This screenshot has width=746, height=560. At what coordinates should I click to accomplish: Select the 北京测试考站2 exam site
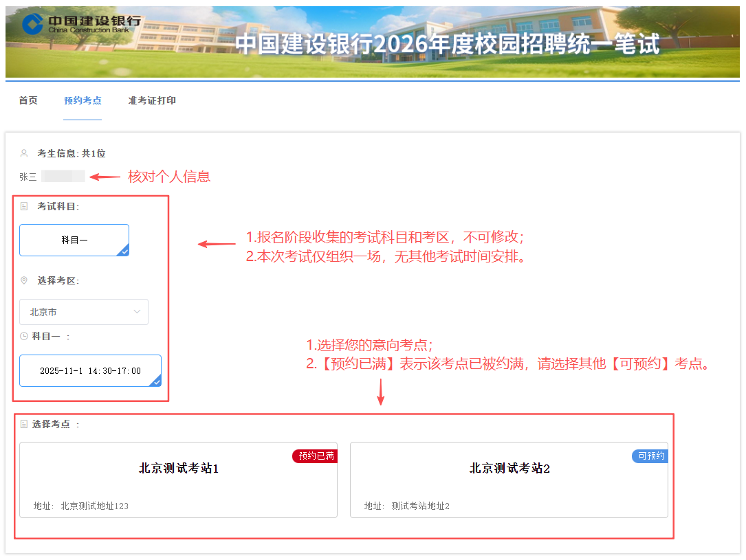pyautogui.click(x=509, y=480)
